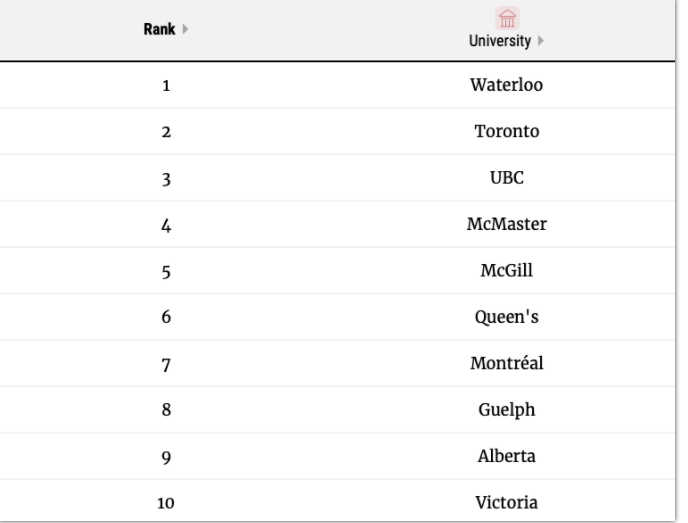Pick the Guelph university cell

pos(506,410)
